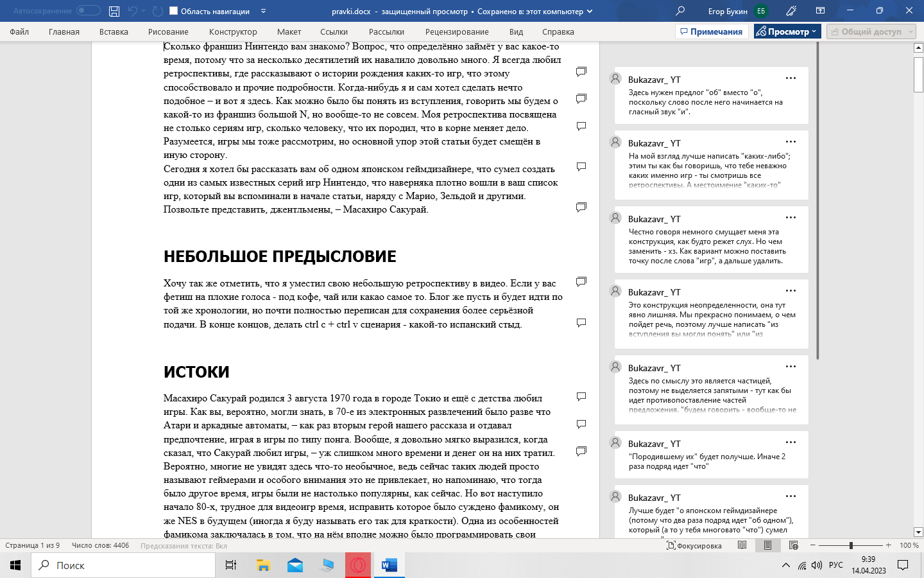Open the Рецензирование tab
This screenshot has height=578, width=924.
[457, 31]
